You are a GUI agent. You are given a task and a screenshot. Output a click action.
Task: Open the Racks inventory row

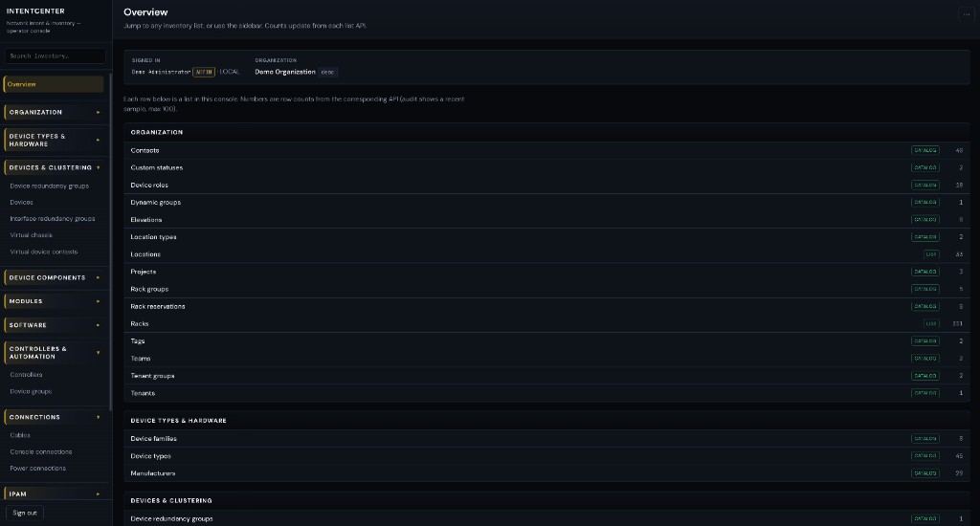tap(140, 324)
